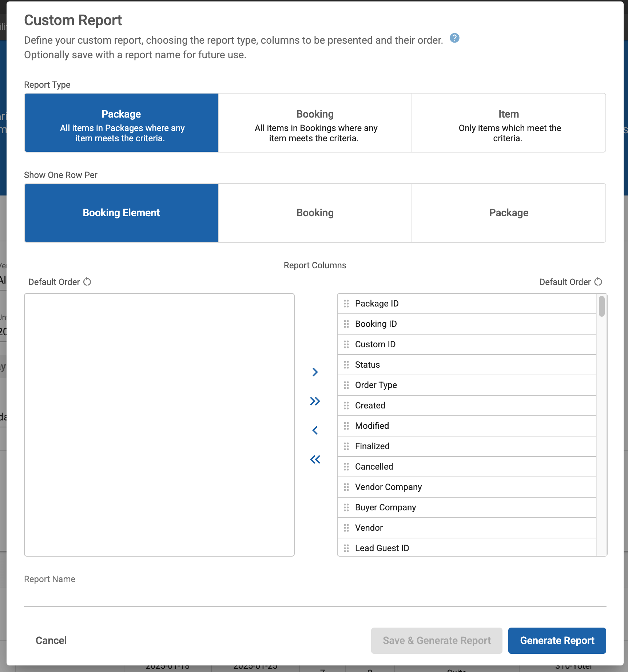This screenshot has height=672, width=628.
Task: Select the Booking report type
Action: (315, 123)
